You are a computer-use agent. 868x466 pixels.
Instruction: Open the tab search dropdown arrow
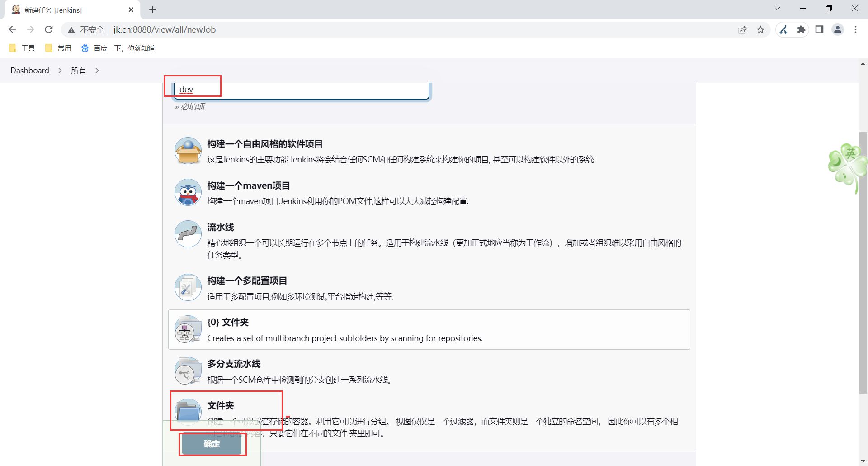777,9
